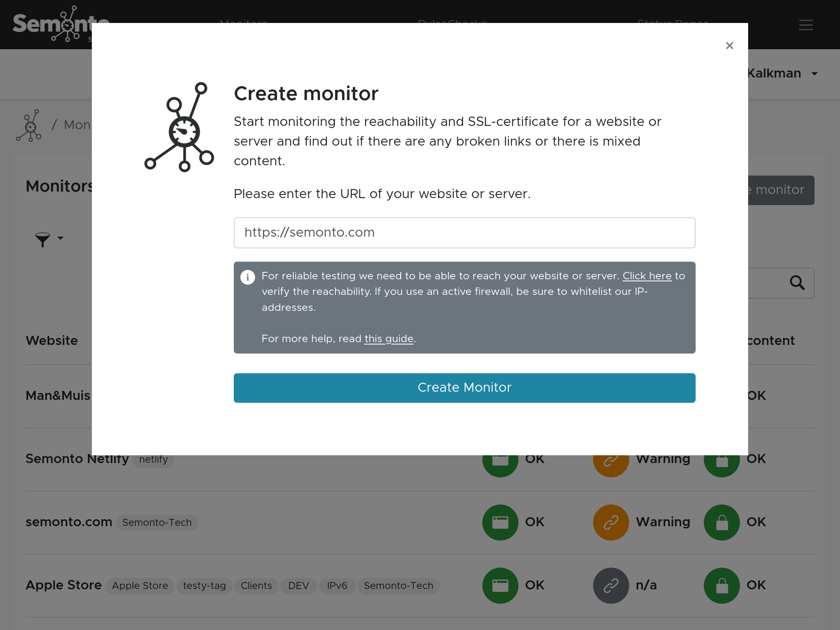This screenshot has width=840, height=630.
Task: Click the search magnifier icon
Action: tap(797, 283)
